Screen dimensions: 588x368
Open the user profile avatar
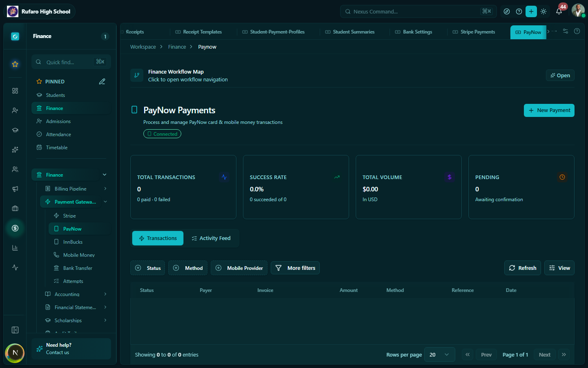(x=578, y=11)
